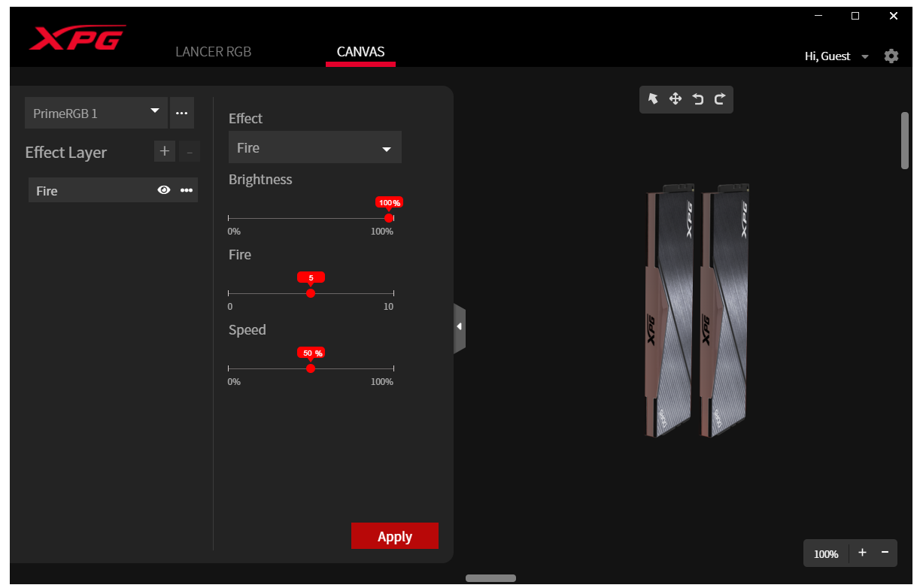Open Fire layer more options

pyautogui.click(x=187, y=191)
